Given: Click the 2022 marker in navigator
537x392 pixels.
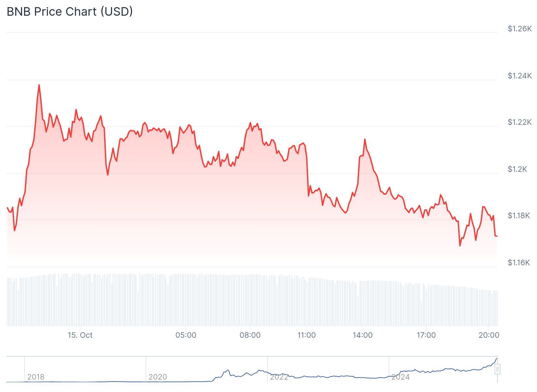Looking at the screenshot, I should (279, 377).
